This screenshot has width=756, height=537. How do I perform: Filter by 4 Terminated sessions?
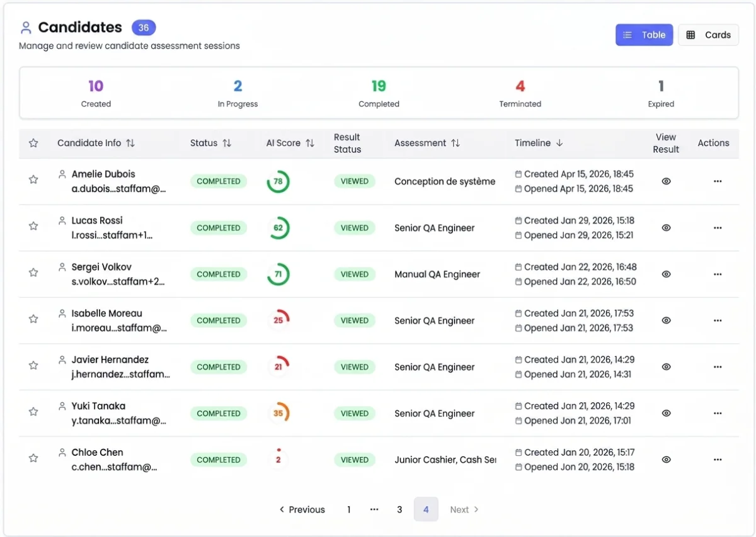coord(520,93)
